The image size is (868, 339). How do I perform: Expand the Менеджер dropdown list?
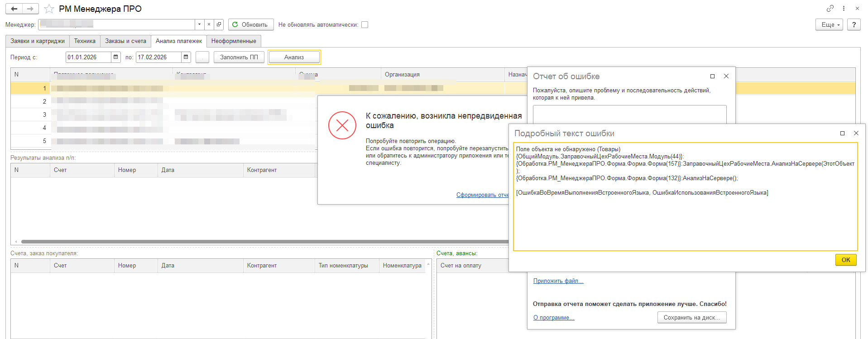(x=199, y=24)
